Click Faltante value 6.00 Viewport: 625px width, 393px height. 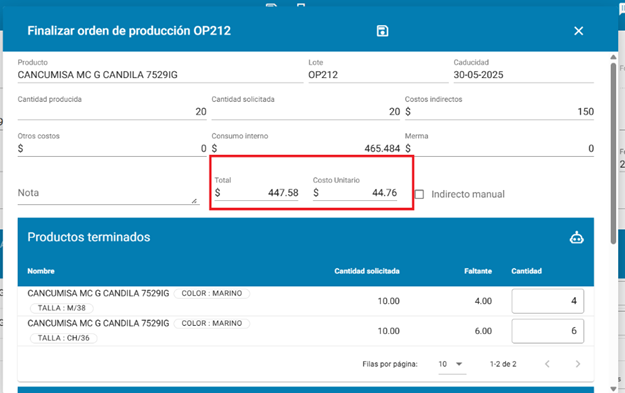tap(483, 331)
